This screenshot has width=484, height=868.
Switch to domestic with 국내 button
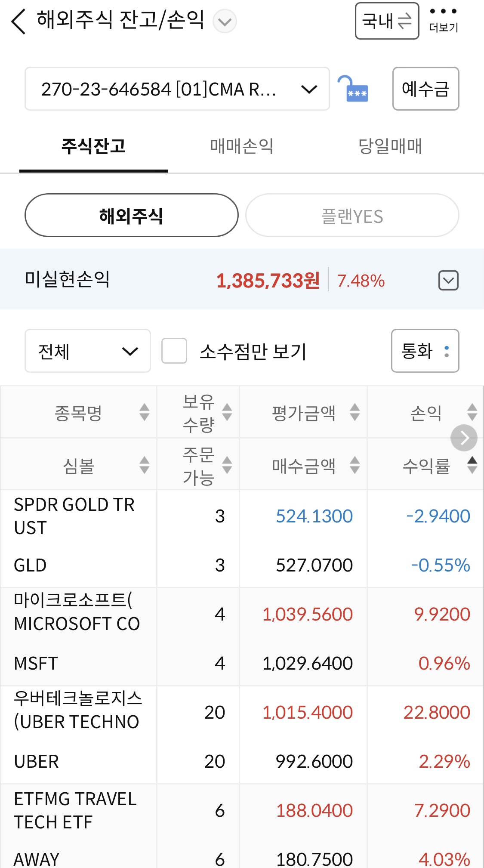(x=387, y=21)
